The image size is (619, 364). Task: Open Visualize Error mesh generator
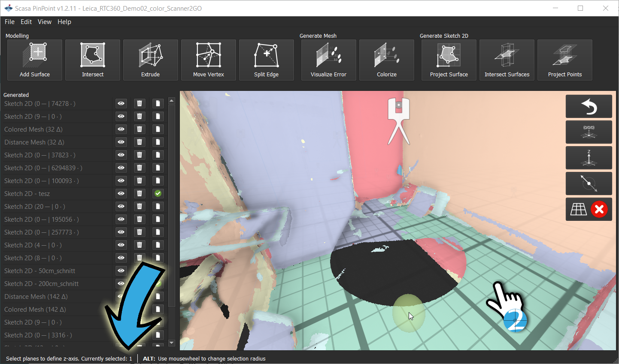coord(329,60)
